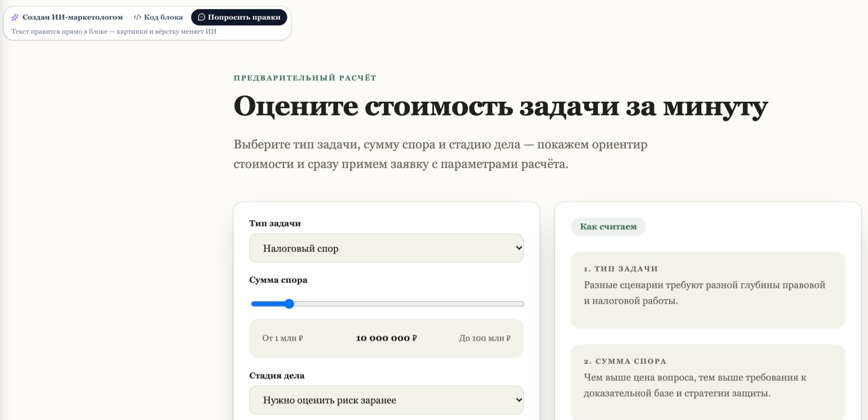Click the Как считаем badge
Viewport: 868px width, 420px height.
tap(608, 227)
